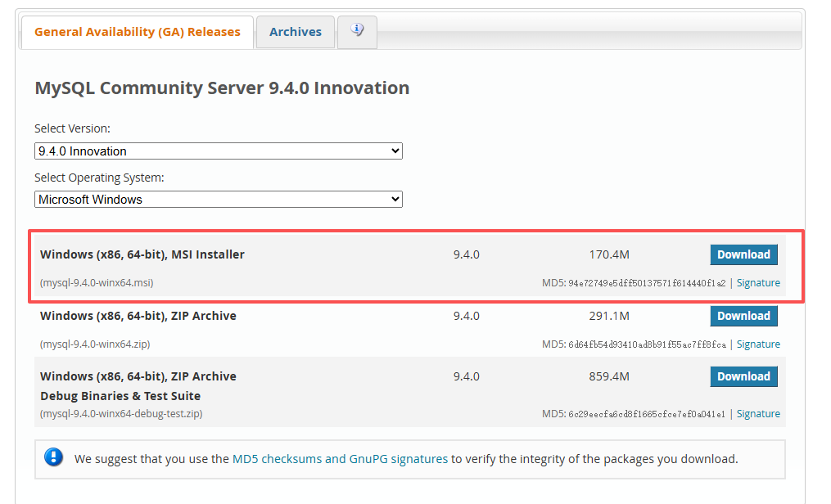Screen dimensions: 831x504
Task: Click the MD5 hash of the MSI installer
Action: tap(647, 283)
